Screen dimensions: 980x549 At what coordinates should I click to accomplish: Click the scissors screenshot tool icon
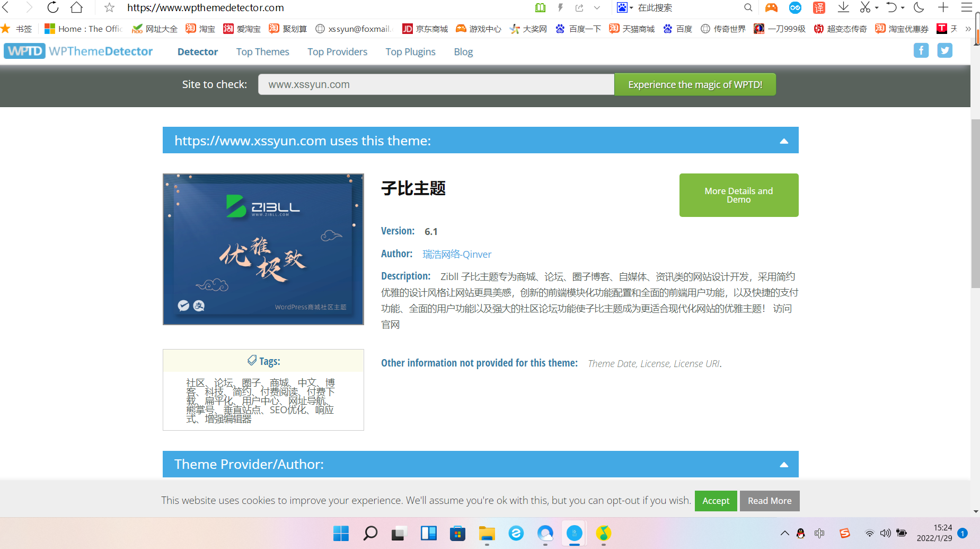865,7
